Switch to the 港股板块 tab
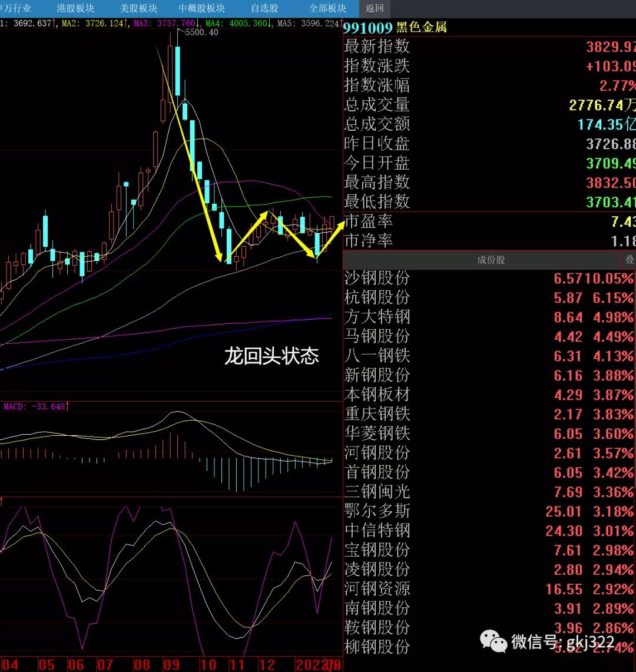 point(75,8)
